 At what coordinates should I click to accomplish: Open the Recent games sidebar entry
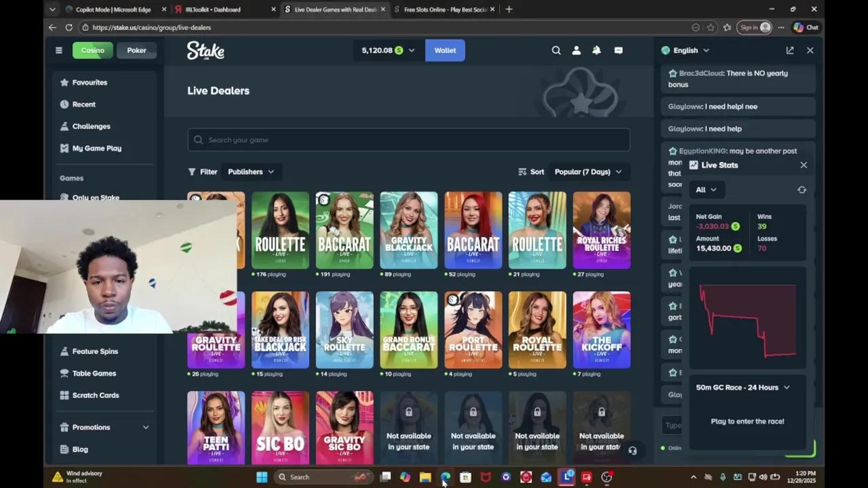83,104
